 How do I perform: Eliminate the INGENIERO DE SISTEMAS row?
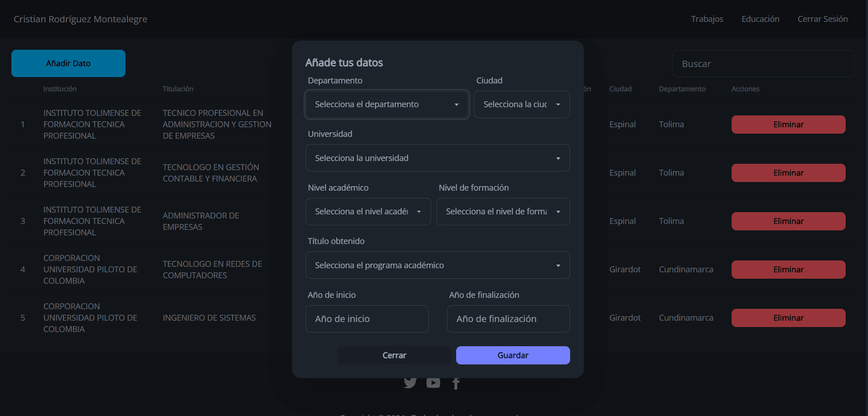pos(789,318)
